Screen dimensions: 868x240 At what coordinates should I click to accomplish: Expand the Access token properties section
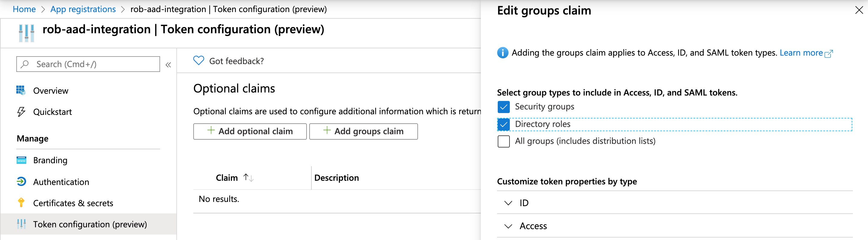click(675, 226)
